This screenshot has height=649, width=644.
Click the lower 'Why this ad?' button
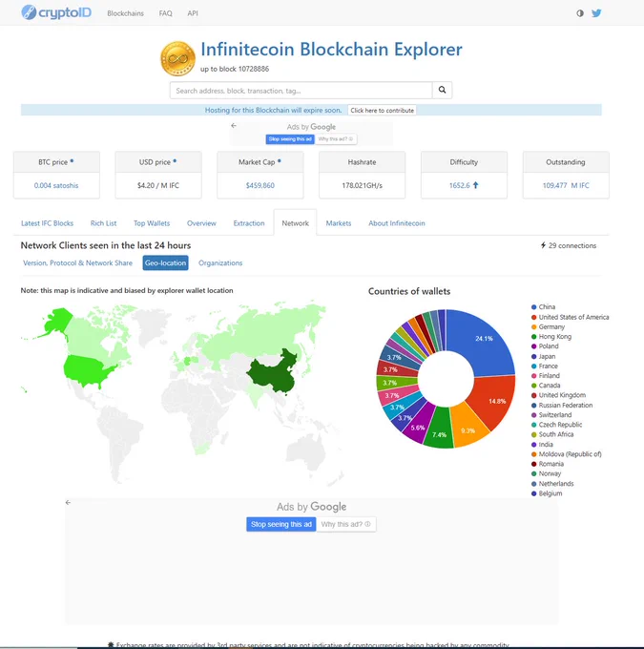(346, 524)
